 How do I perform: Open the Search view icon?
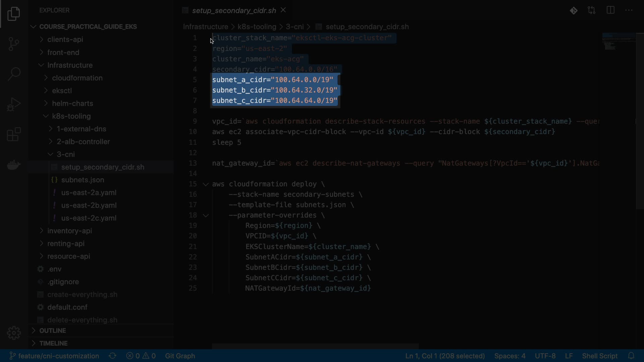14,74
